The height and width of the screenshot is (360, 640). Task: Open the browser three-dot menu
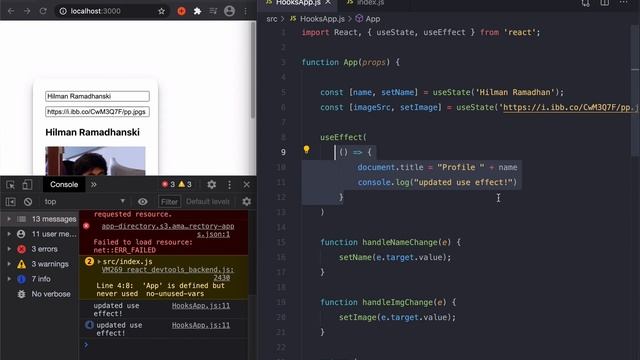click(x=245, y=11)
